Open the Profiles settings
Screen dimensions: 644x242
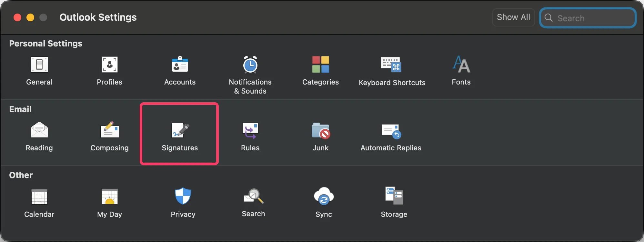(109, 71)
